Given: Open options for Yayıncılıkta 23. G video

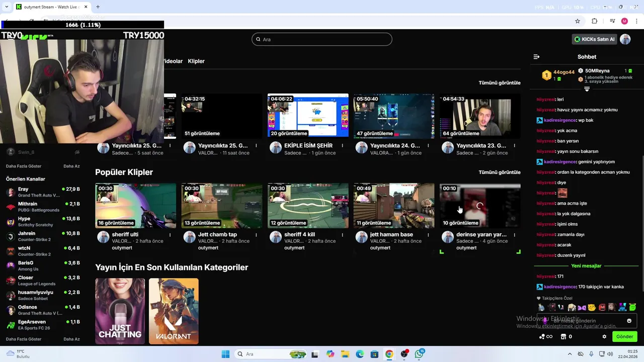Looking at the screenshot, I should [514, 146].
